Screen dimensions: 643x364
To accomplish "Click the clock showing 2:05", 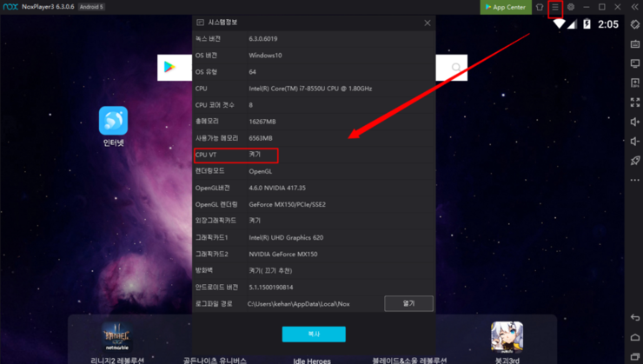I will click(608, 24).
